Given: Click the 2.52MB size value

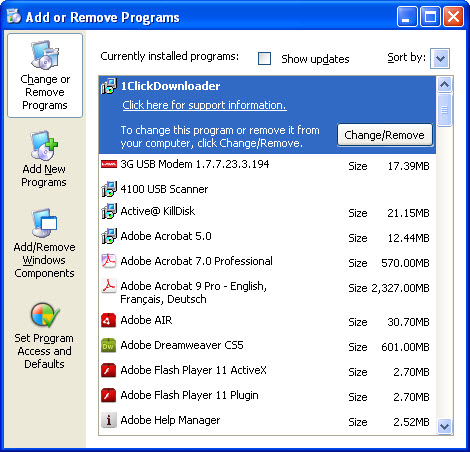Looking at the screenshot, I should click(411, 422).
